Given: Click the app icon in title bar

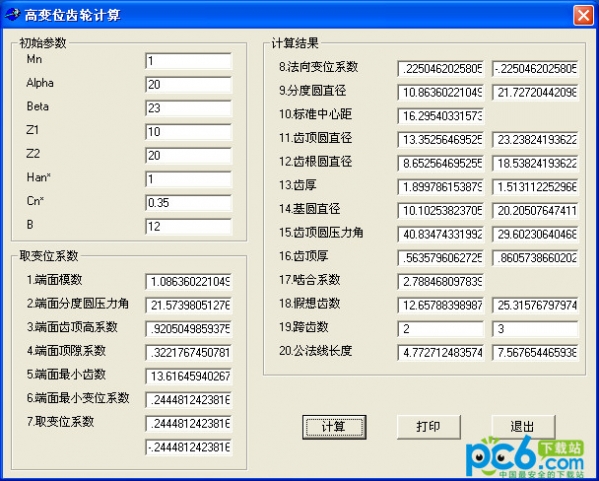Looking at the screenshot, I should coord(11,15).
